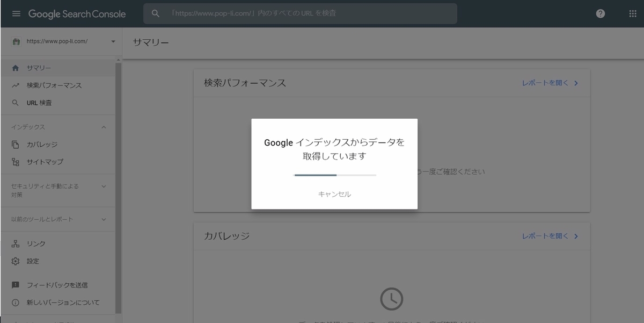This screenshot has width=644, height=323.
Task: Click the info icon beside 新しいバージョンについて
Action: click(x=16, y=303)
